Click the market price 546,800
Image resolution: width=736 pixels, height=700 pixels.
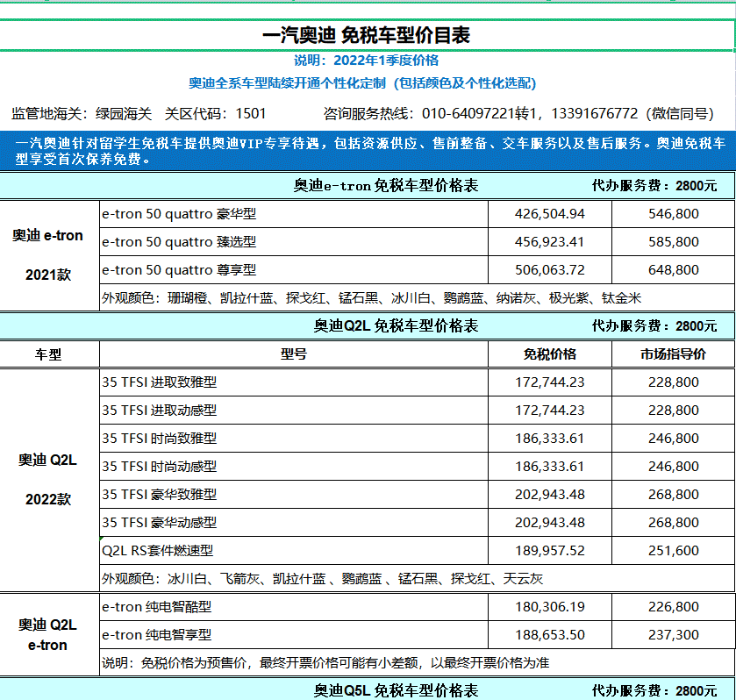[x=674, y=214]
